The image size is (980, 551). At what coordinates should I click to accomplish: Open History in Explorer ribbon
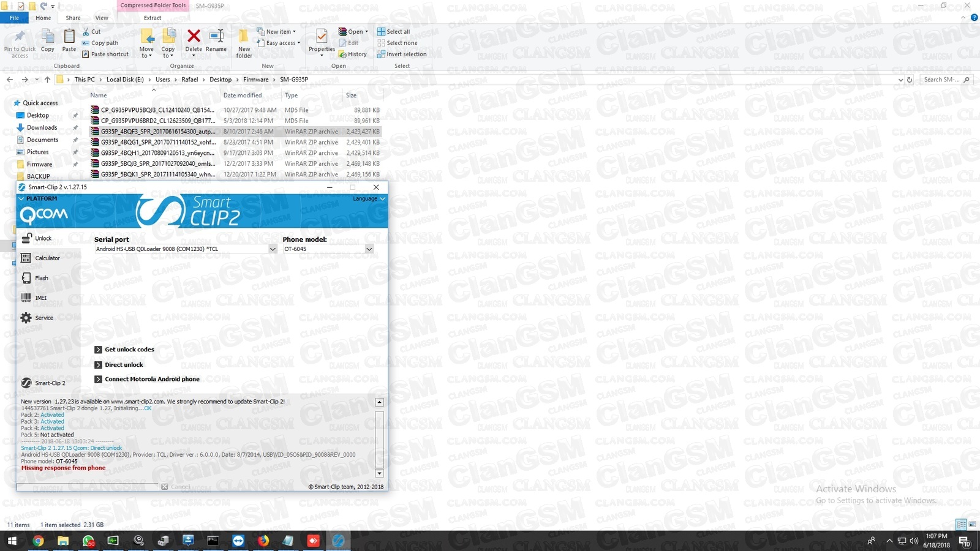(x=353, y=54)
